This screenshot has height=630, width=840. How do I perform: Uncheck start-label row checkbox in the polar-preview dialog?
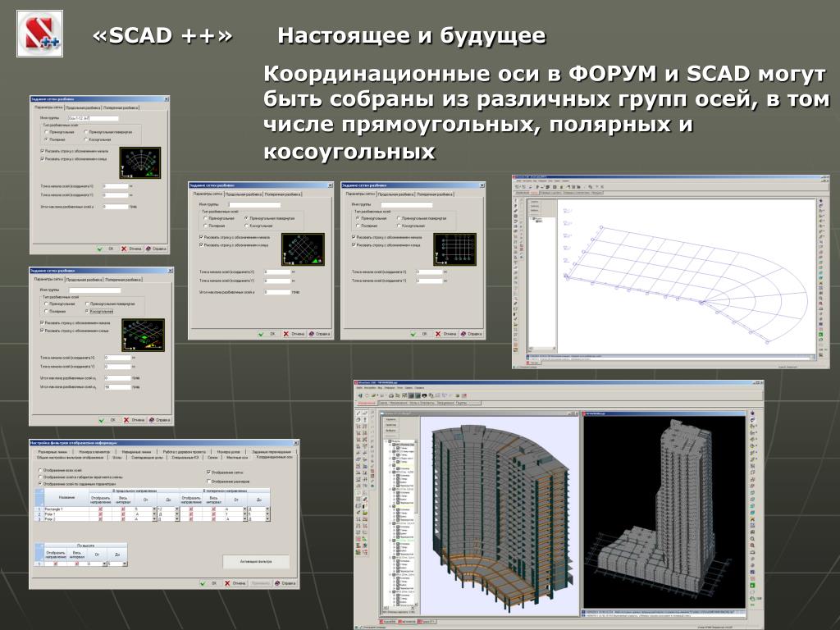(x=43, y=151)
